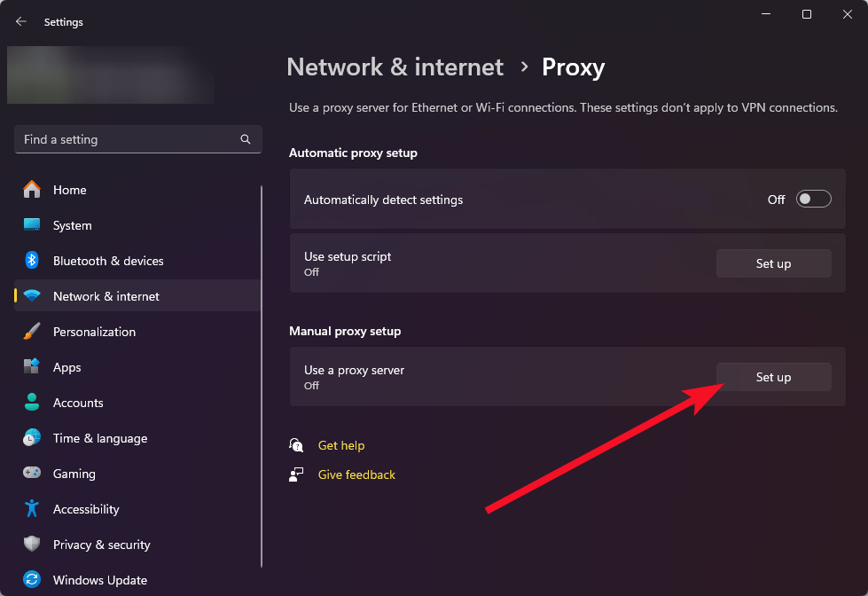Click Set up for setup script
This screenshot has height=596, width=868.
click(x=773, y=263)
